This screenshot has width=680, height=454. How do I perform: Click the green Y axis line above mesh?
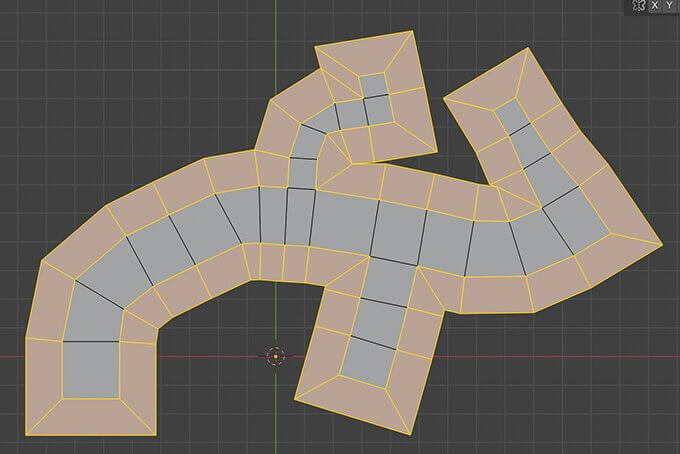(x=276, y=40)
